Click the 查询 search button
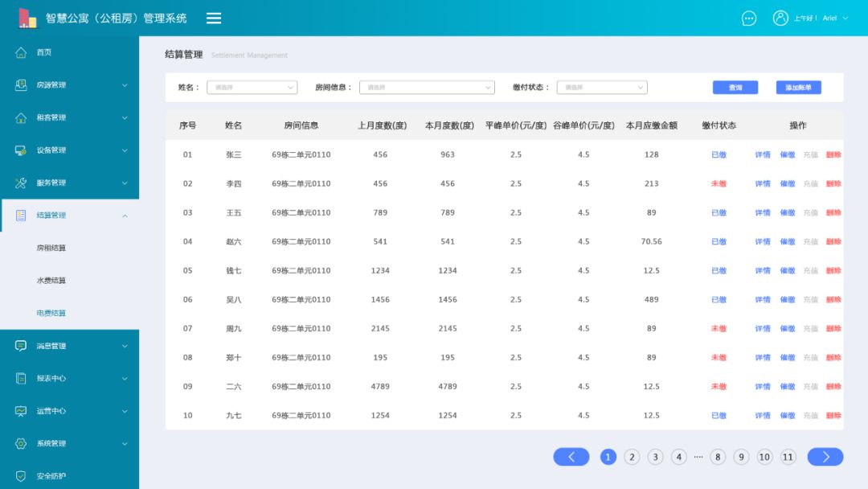This screenshot has height=489, width=868. tap(735, 86)
